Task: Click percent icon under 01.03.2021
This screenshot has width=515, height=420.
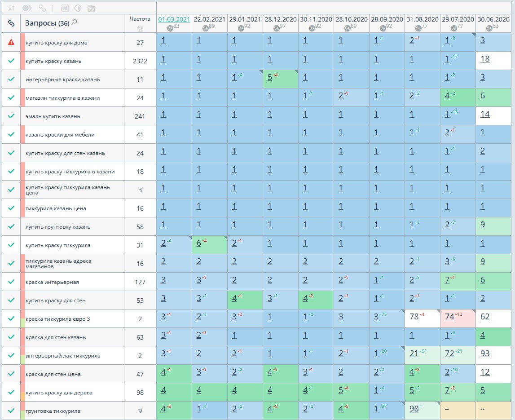Action: (x=170, y=28)
